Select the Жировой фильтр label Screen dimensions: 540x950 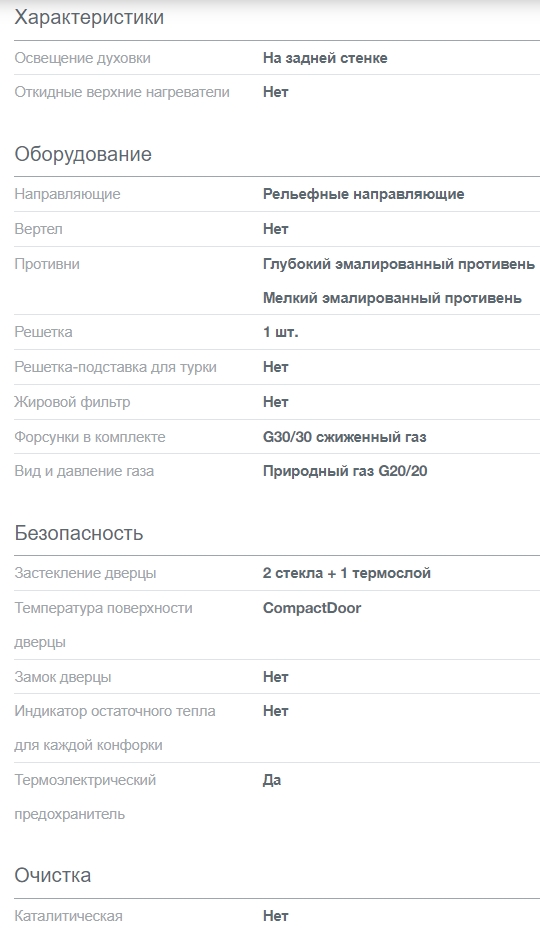[72, 402]
